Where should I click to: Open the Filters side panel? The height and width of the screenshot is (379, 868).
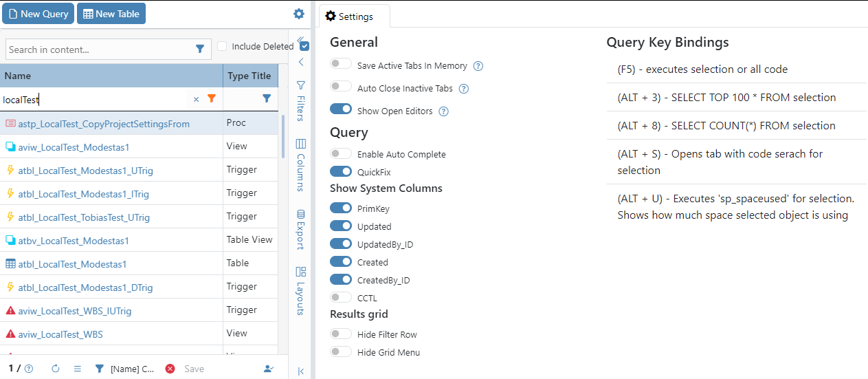pos(300,100)
